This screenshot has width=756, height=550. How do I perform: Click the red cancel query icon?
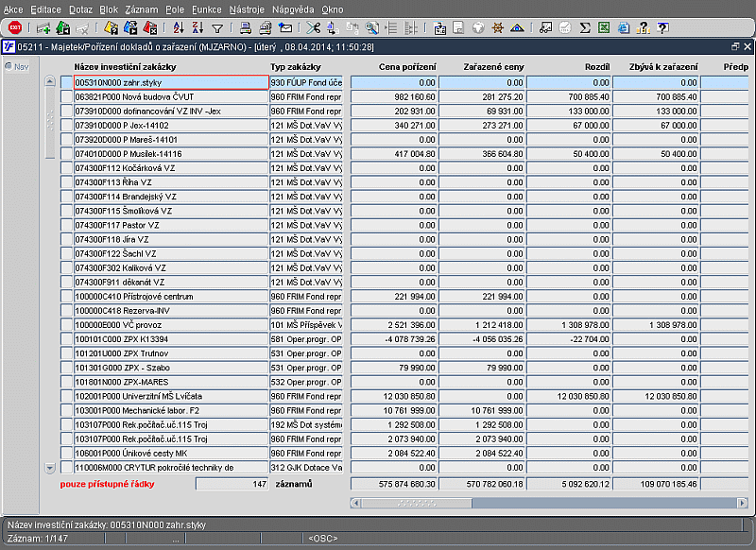(x=150, y=28)
